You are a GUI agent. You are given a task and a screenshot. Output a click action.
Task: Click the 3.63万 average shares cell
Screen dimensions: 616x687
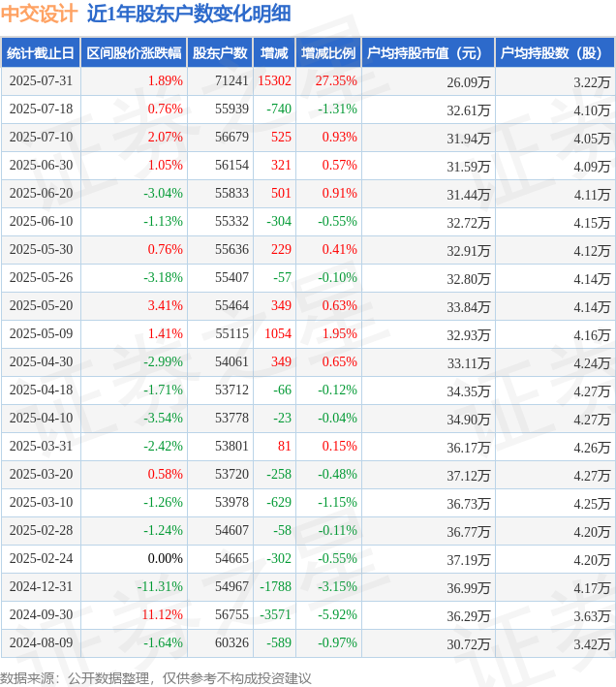592,616
